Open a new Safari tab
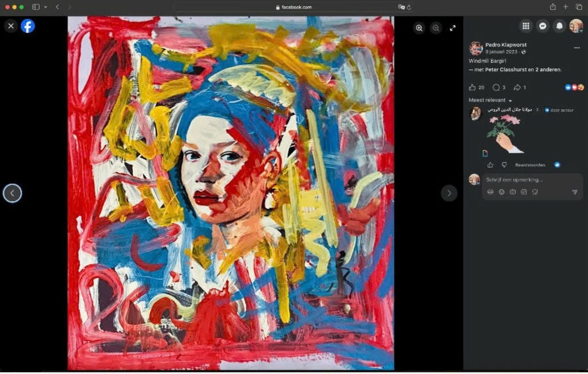588x374 pixels. 566,7
